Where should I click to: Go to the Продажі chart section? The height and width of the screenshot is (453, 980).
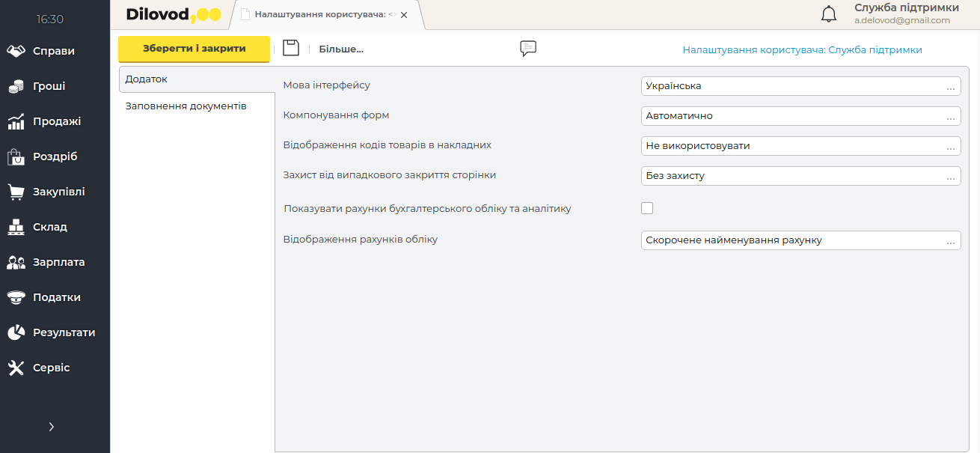[57, 121]
